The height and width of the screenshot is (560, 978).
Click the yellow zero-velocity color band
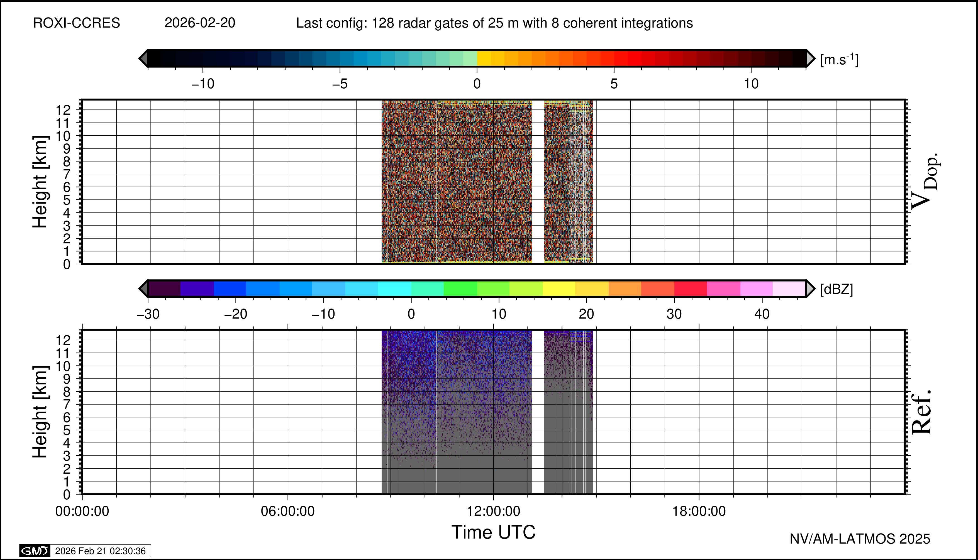pyautogui.click(x=484, y=58)
